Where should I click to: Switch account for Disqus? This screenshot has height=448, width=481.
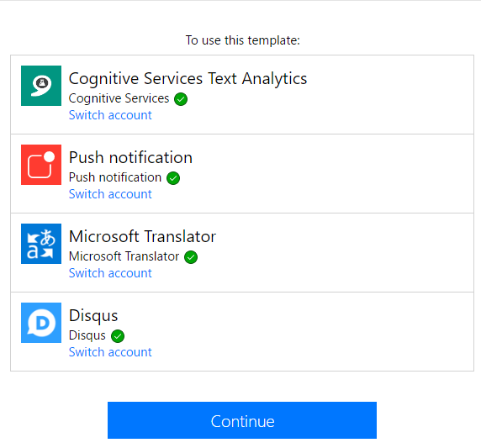pyautogui.click(x=110, y=352)
